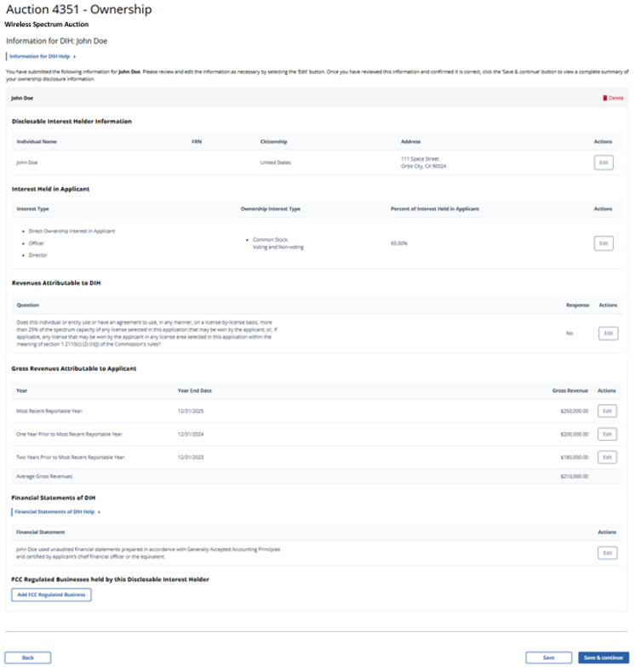The image size is (635, 672).
Task: Select the 111 Space Street address cell
Action: [x=422, y=162]
